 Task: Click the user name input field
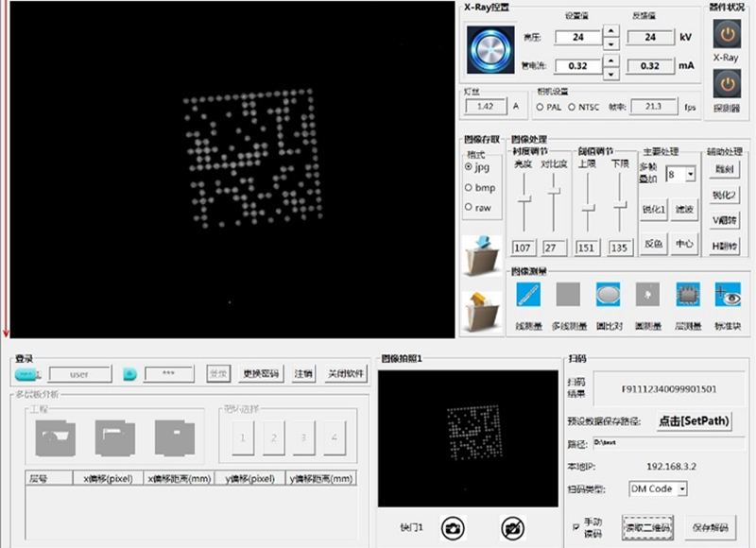80,374
